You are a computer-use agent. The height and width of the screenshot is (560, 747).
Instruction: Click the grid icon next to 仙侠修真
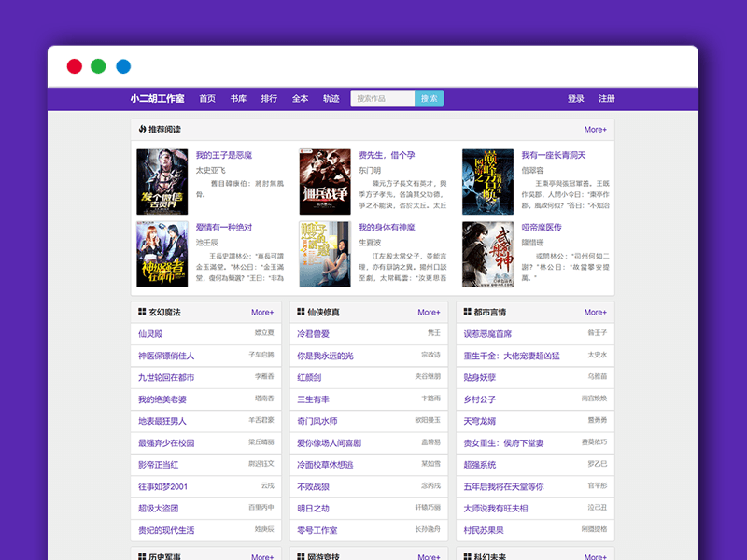tap(301, 313)
